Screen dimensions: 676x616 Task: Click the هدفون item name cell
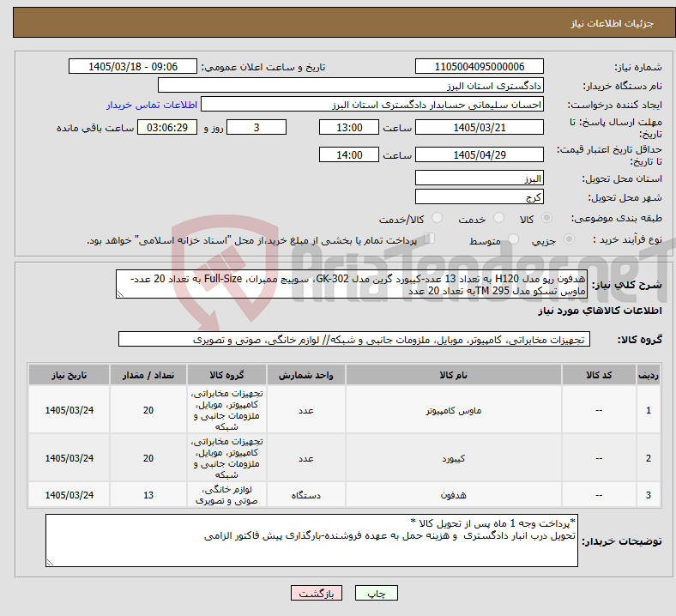point(454,495)
